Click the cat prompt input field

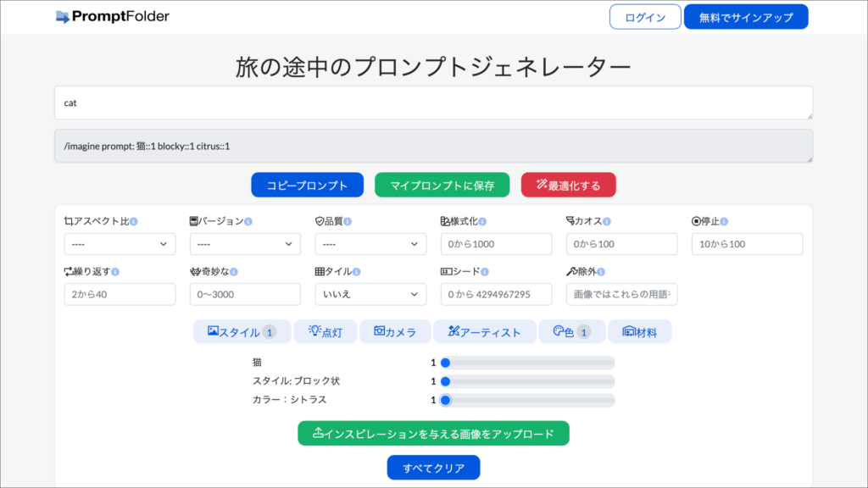point(433,102)
